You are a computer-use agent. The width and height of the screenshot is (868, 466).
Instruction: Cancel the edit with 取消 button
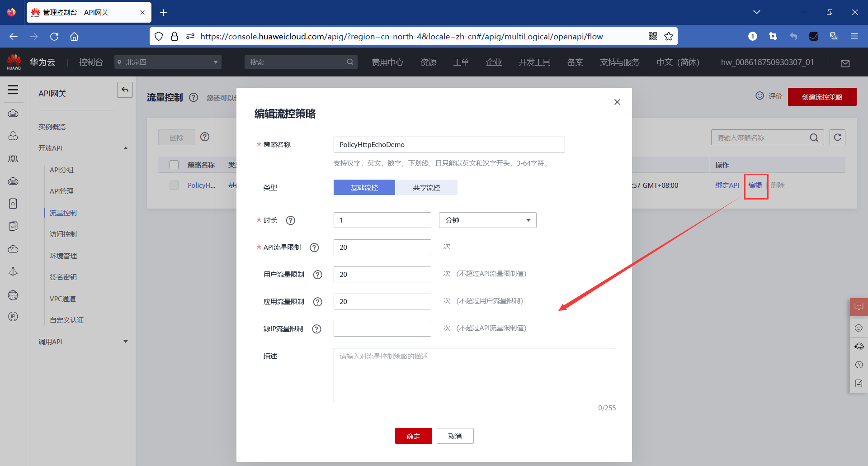pyautogui.click(x=455, y=436)
